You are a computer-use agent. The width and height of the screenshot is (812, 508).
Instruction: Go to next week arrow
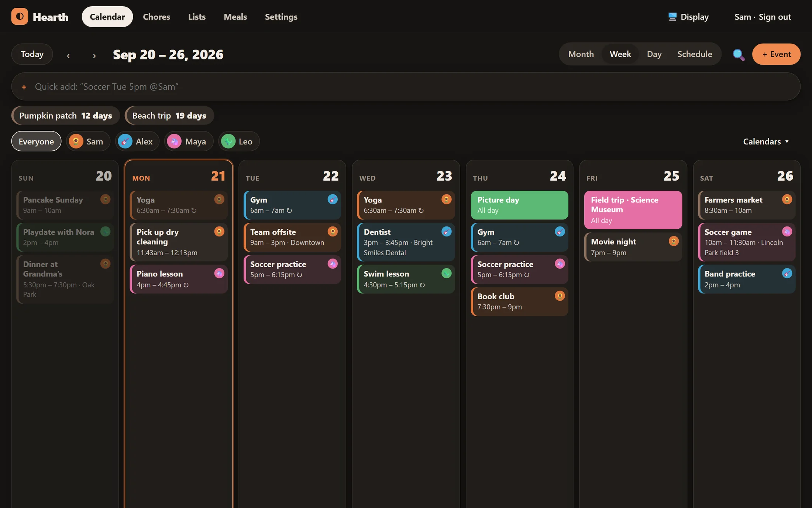pos(94,55)
